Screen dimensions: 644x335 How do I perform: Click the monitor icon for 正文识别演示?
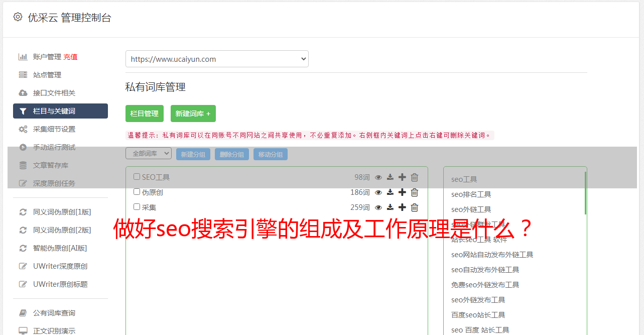pos(23,331)
